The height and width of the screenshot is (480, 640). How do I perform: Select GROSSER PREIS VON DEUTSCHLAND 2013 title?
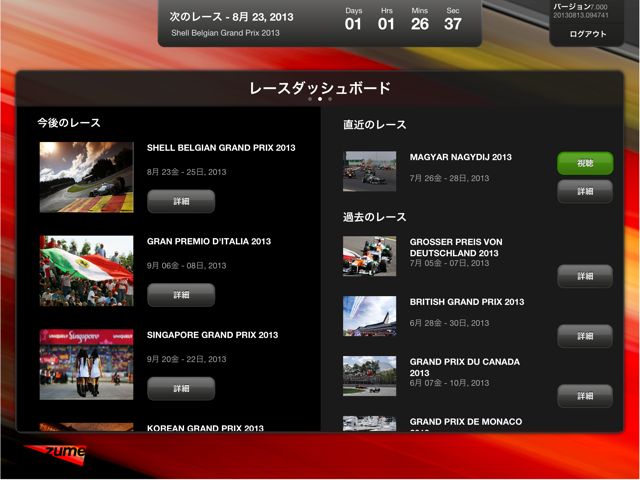(x=456, y=247)
